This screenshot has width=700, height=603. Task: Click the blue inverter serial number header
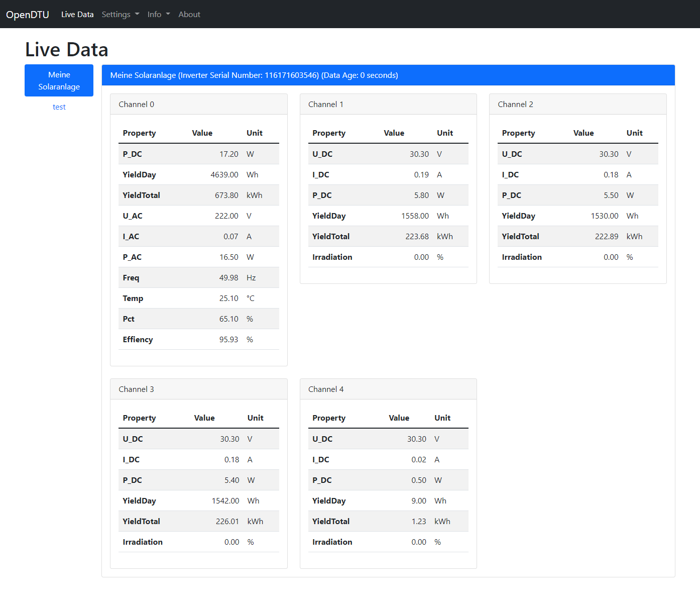coord(388,75)
